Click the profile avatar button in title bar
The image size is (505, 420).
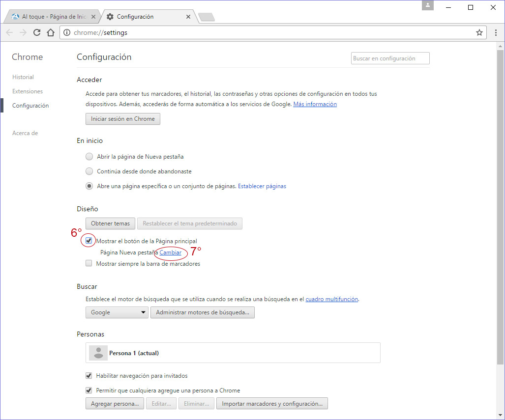click(x=428, y=5)
